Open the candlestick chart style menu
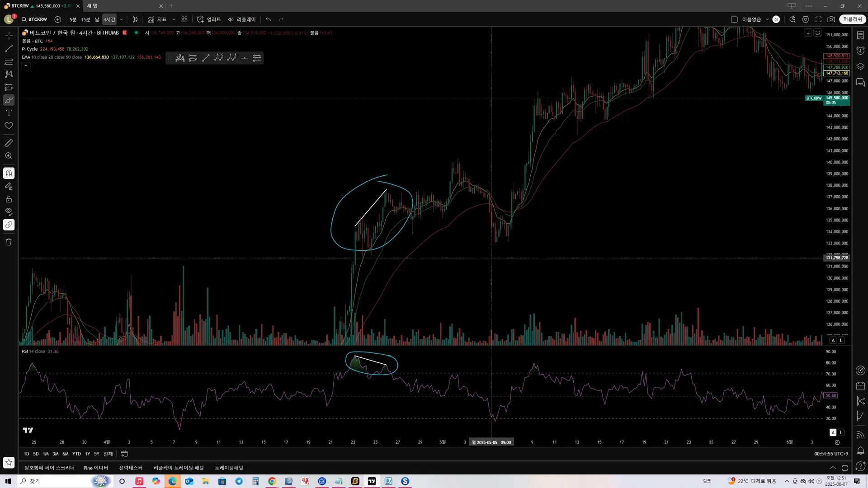This screenshot has height=488, width=868. coord(135,19)
